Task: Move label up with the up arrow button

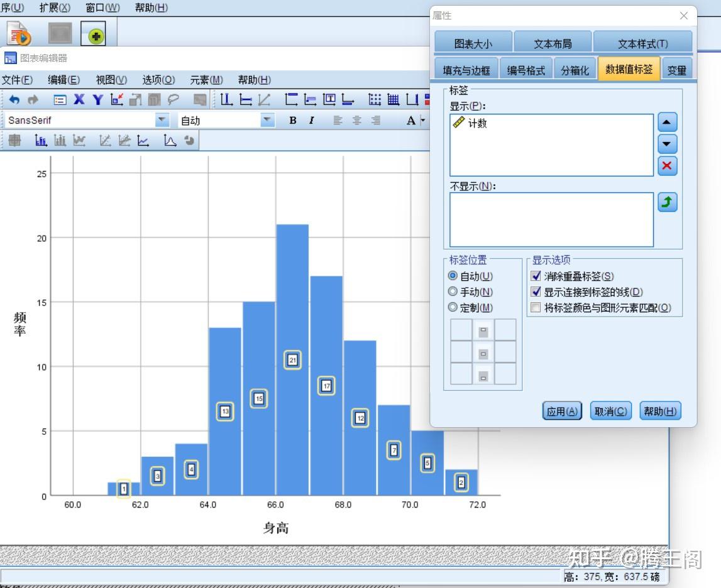Action: 667,122
